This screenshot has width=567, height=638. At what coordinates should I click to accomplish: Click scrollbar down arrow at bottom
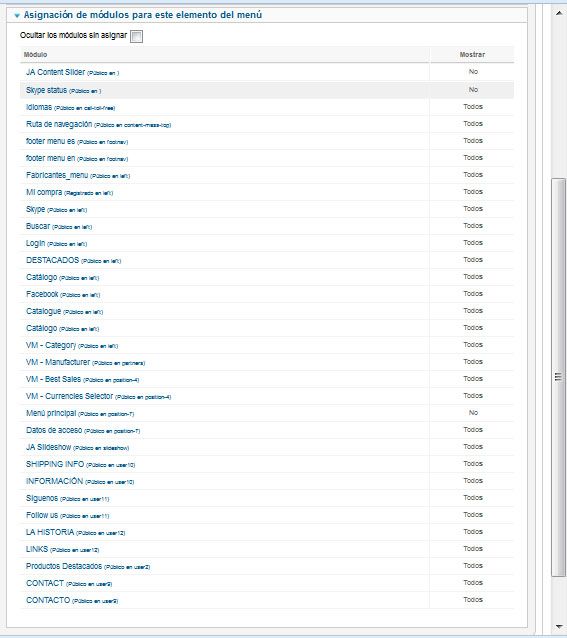[x=558, y=627]
